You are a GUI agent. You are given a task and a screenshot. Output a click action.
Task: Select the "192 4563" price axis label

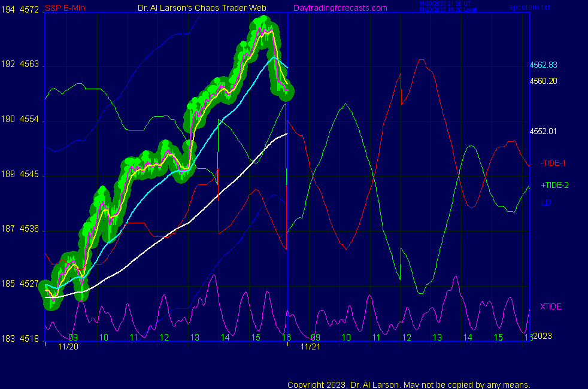click(x=20, y=64)
